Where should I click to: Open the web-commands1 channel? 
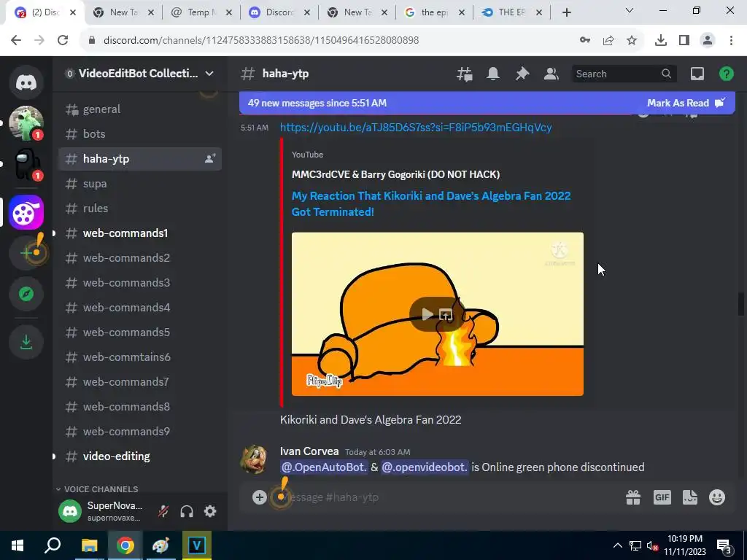(139, 233)
